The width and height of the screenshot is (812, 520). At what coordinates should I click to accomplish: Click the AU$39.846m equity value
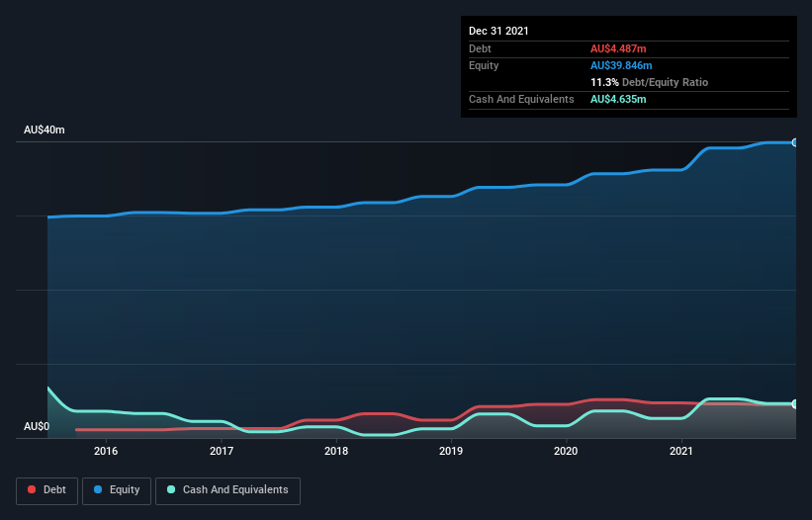pyautogui.click(x=621, y=65)
